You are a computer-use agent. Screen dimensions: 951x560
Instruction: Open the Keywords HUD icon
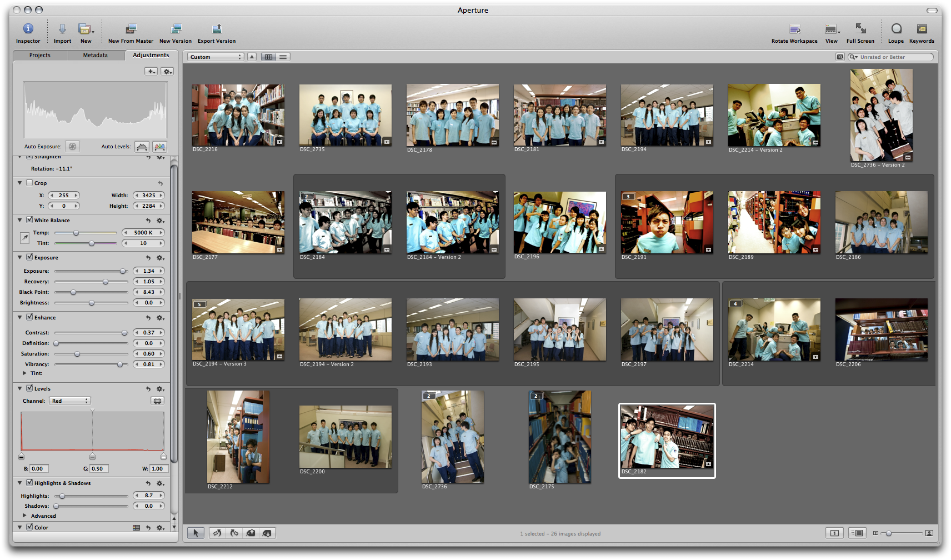pos(922,29)
